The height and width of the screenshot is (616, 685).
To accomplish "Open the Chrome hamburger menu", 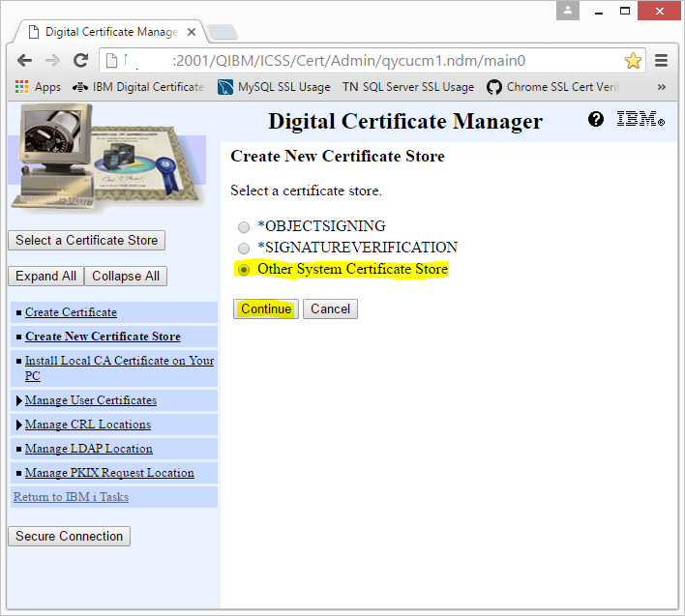I will tap(661, 60).
